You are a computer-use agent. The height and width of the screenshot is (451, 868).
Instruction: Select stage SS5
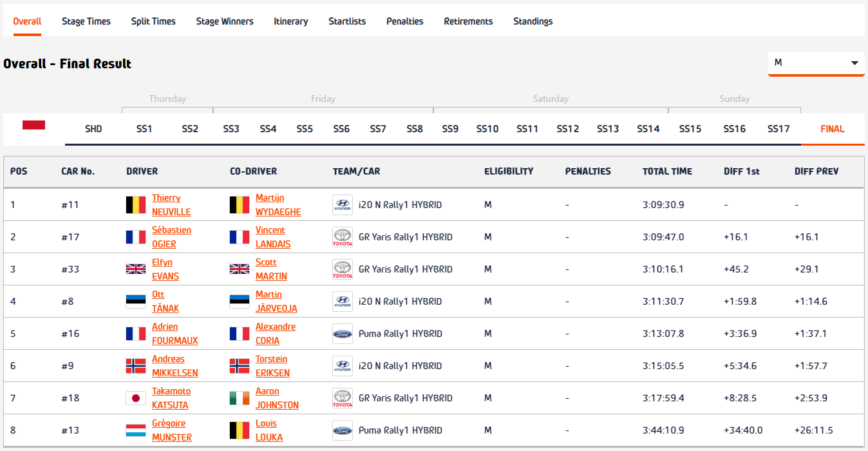(305, 129)
